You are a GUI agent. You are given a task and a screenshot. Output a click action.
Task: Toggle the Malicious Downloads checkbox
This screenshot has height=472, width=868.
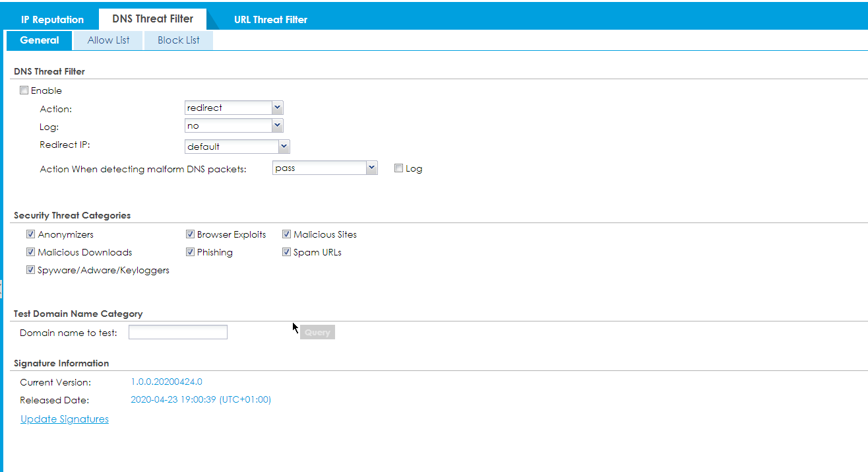pyautogui.click(x=30, y=252)
